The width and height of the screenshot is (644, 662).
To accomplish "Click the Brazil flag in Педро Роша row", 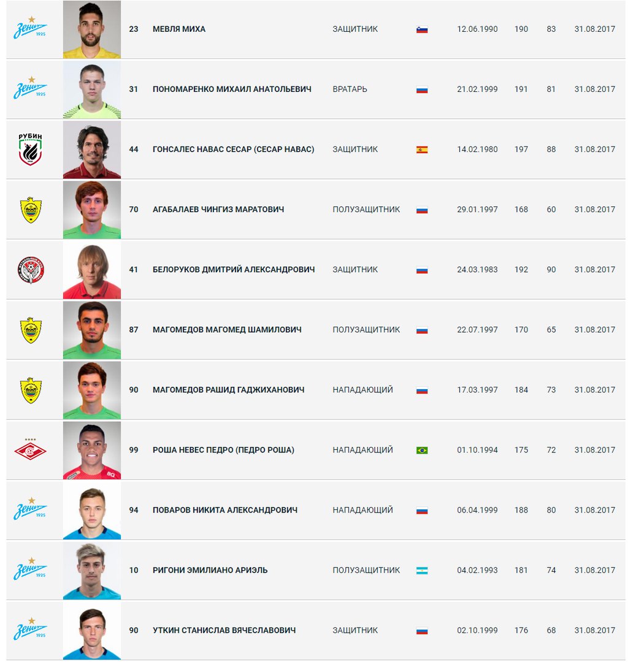I will [x=422, y=451].
